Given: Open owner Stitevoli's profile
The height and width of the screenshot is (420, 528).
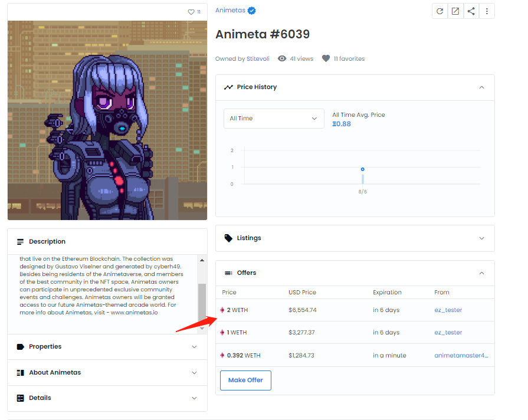Looking at the screenshot, I should [258, 58].
